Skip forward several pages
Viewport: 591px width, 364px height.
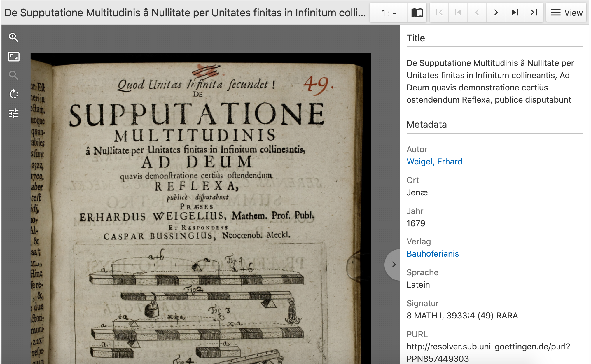point(515,13)
